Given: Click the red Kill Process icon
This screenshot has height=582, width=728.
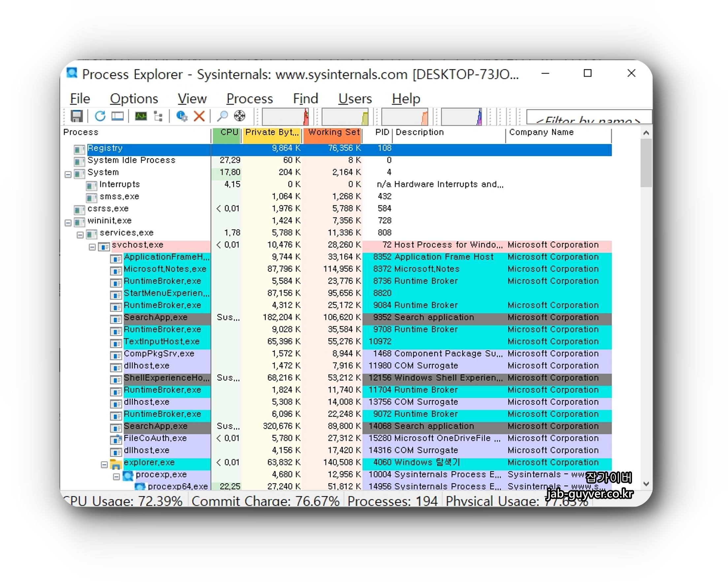Looking at the screenshot, I should [x=199, y=116].
